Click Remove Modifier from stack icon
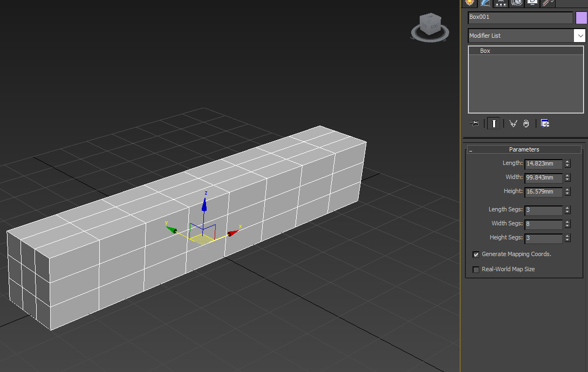This screenshot has height=372, width=588. pyautogui.click(x=526, y=123)
